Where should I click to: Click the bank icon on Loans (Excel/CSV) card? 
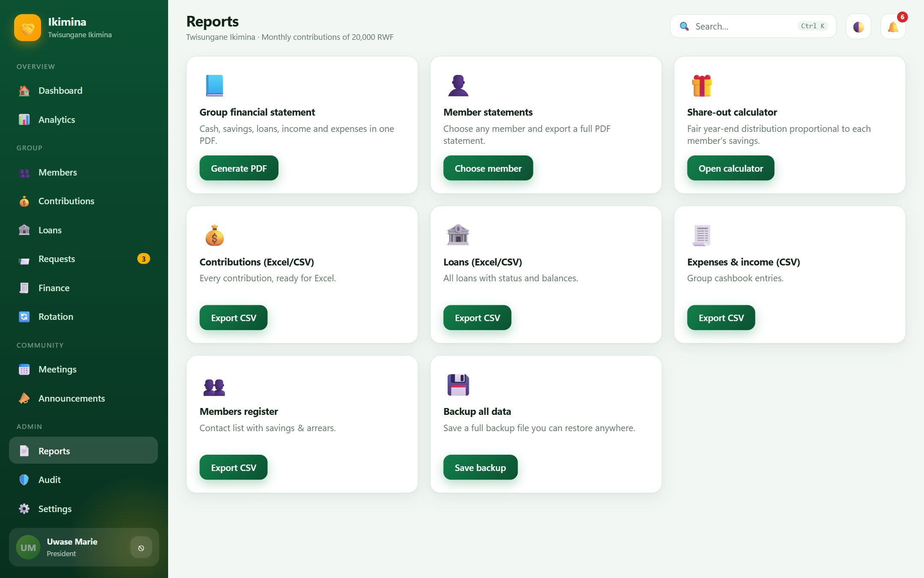[x=458, y=235]
